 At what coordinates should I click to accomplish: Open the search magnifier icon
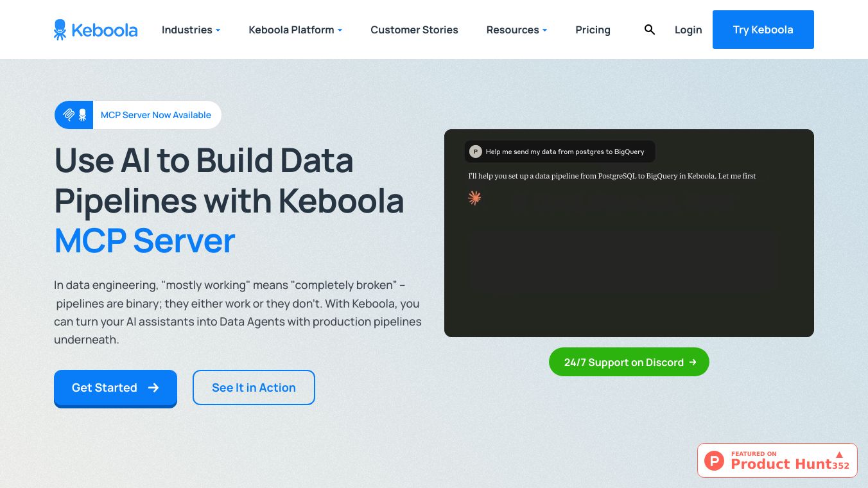[650, 30]
